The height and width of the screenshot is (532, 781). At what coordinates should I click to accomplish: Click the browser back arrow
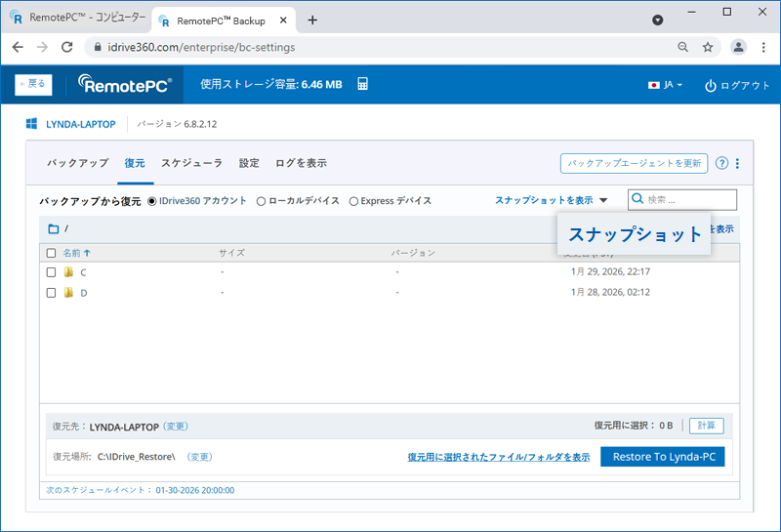(18, 47)
